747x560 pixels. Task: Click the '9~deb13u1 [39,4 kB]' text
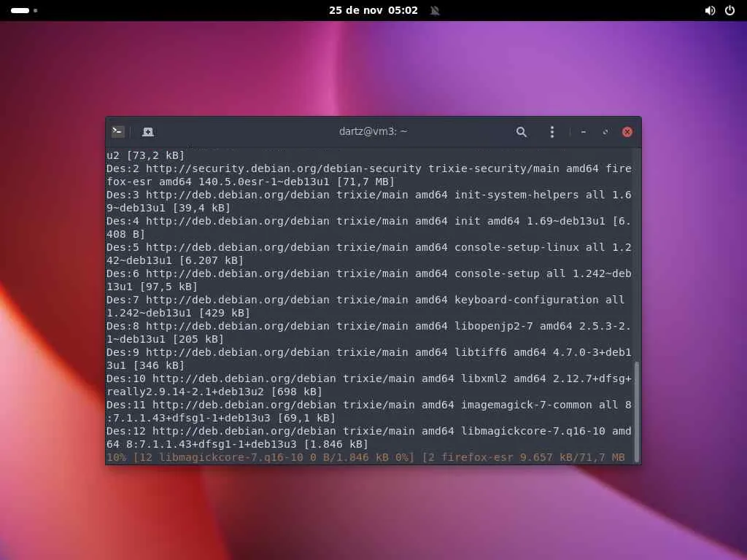pos(169,208)
